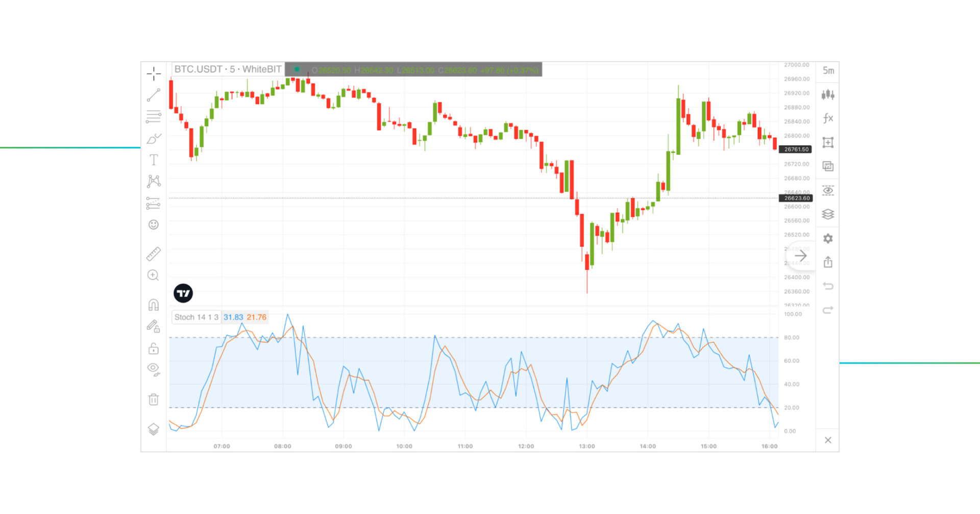Open the Indicators fx panel
The image size is (980, 514).
(x=827, y=118)
